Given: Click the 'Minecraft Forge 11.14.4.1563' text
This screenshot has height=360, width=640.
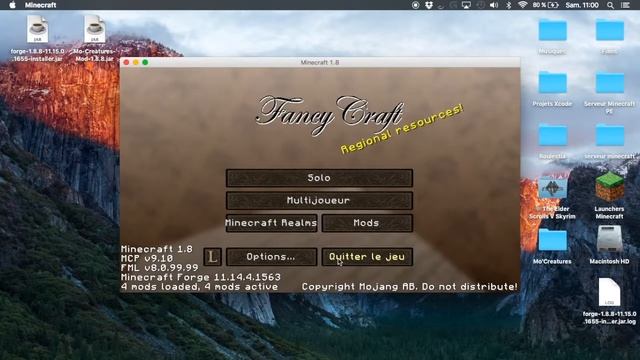Looking at the screenshot, I should [201, 277].
